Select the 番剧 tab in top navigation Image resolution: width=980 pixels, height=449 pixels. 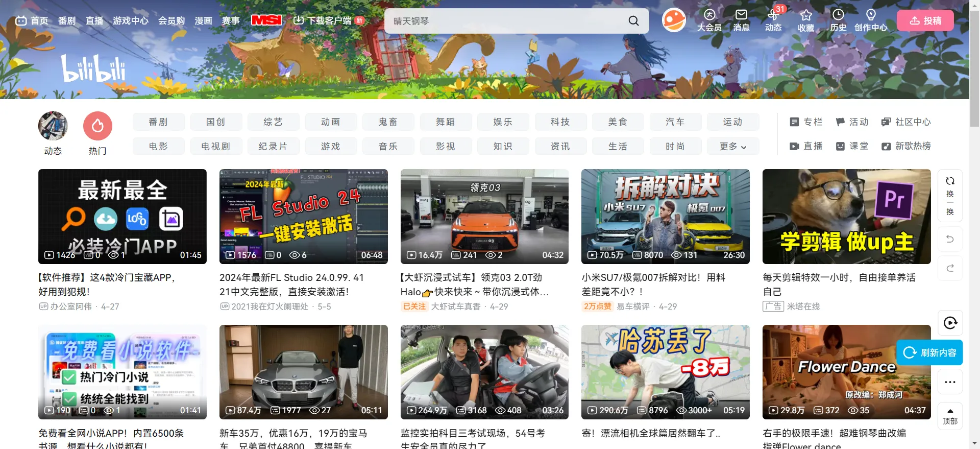(x=67, y=21)
